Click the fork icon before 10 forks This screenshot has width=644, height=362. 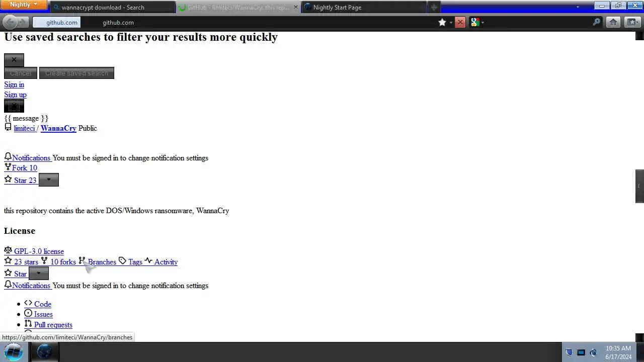[44, 261]
